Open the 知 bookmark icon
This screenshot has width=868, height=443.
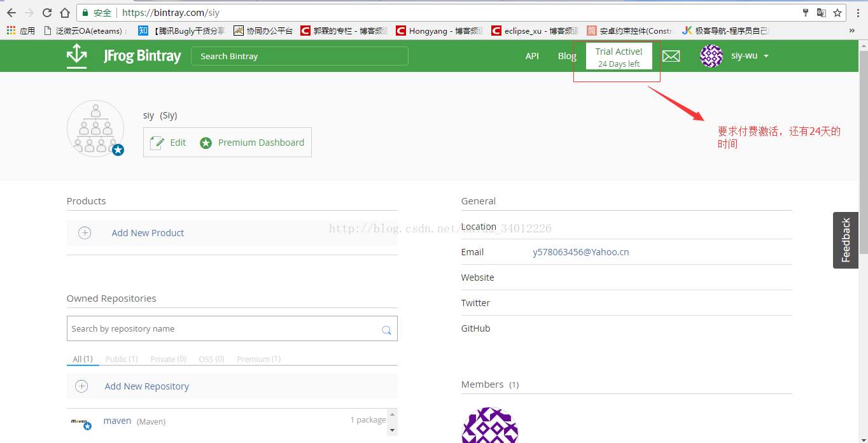tap(143, 31)
